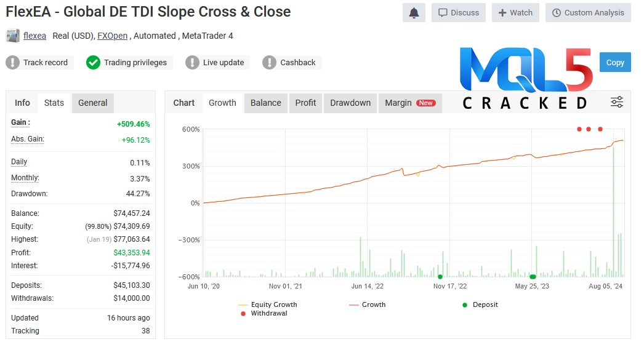Viewport: 644px width, 350px height.
Task: Click the $45,103.30 deposits value
Action: (132, 285)
